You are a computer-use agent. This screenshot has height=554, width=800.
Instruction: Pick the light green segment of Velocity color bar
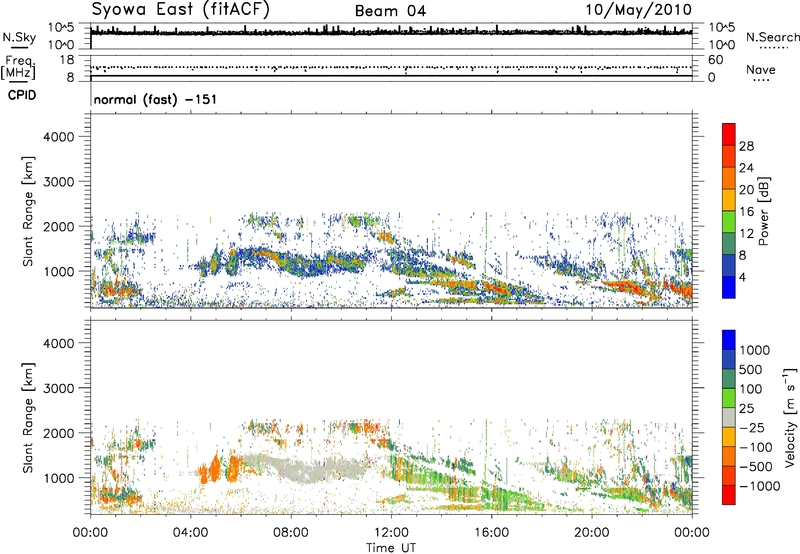pyautogui.click(x=729, y=398)
